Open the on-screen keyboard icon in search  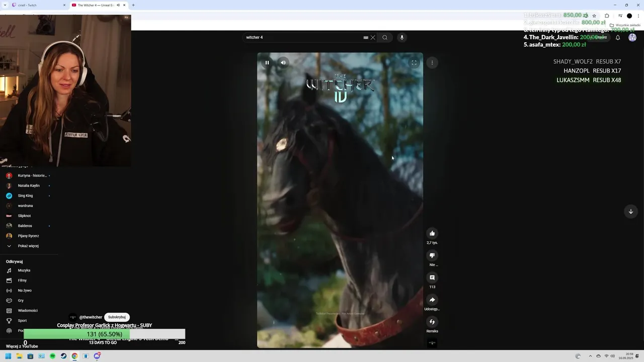click(x=366, y=37)
